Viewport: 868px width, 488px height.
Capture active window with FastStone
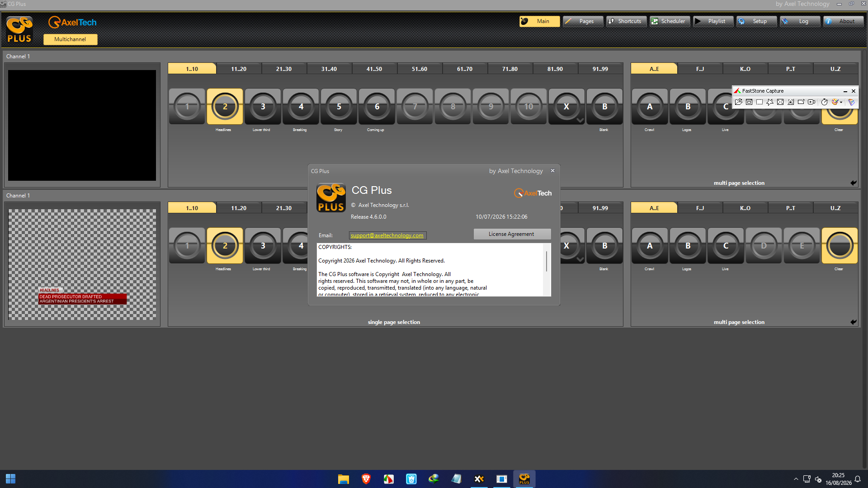[749, 102]
